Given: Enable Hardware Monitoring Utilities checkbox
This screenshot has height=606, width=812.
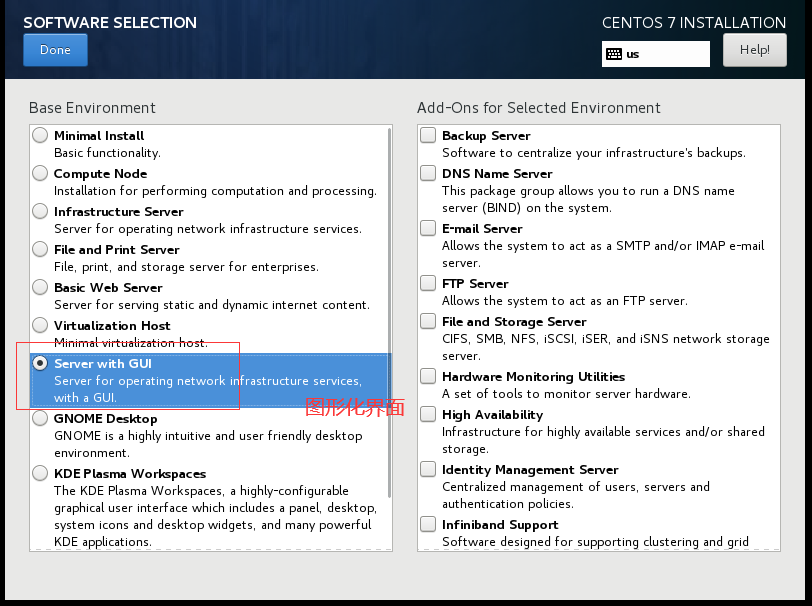Looking at the screenshot, I should (x=428, y=376).
